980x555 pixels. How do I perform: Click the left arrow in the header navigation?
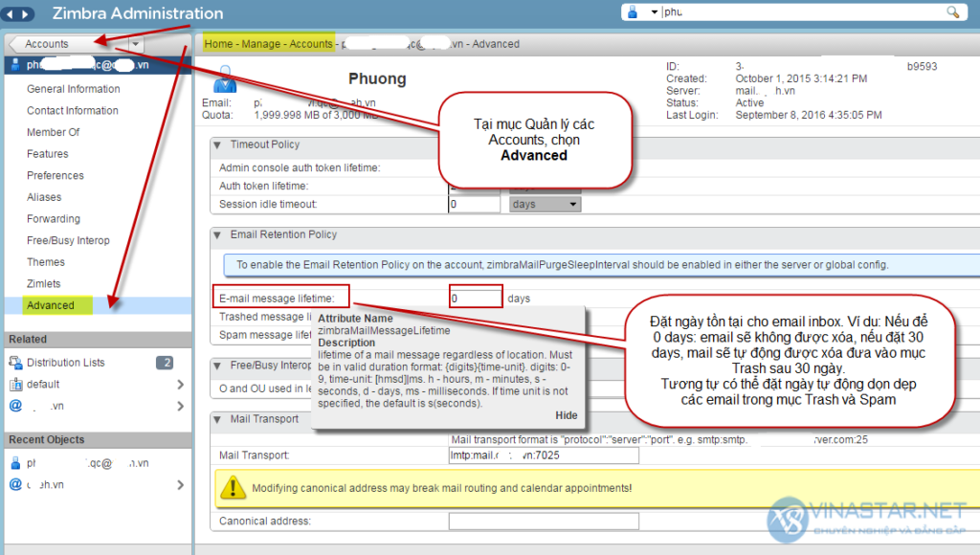tap(10, 13)
